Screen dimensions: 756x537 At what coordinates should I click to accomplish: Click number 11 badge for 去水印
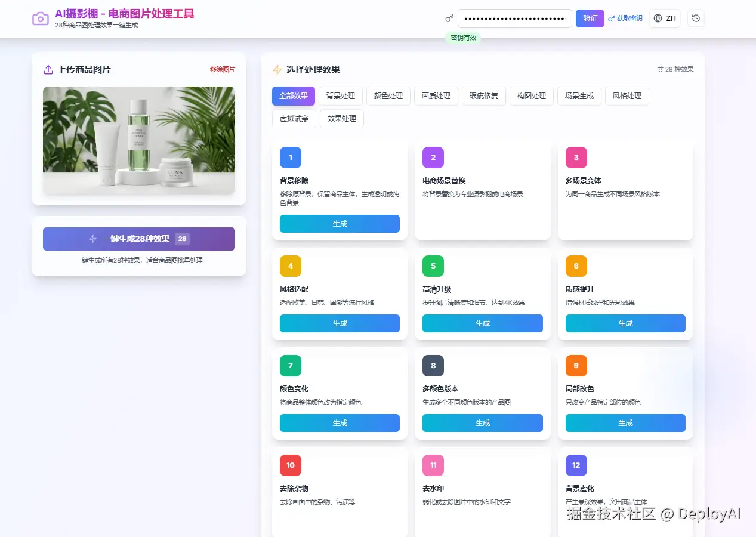[433, 465]
